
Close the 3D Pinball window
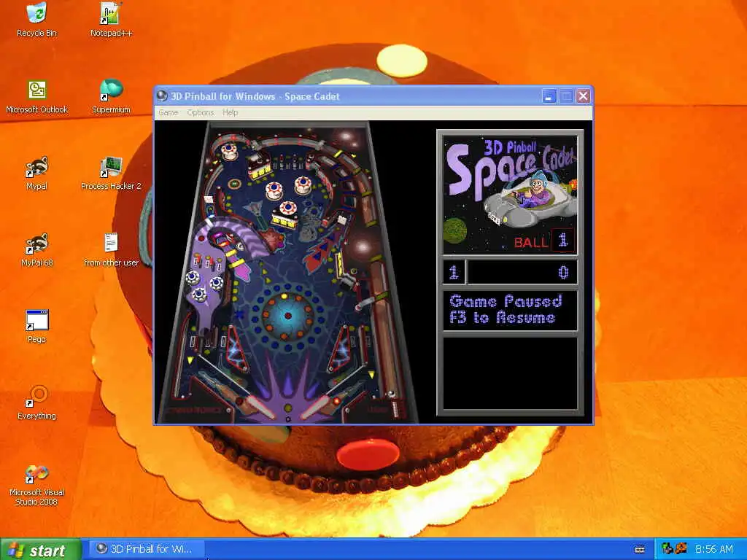(583, 96)
